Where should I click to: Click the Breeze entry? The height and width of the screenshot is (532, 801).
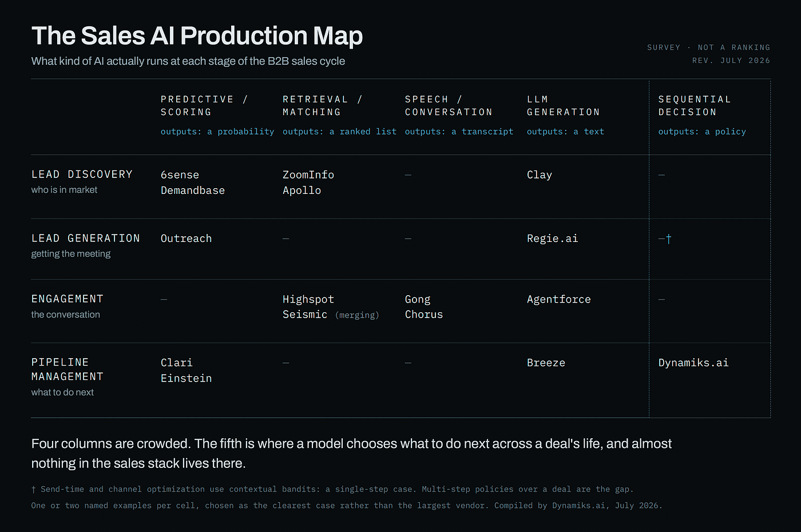546,363
